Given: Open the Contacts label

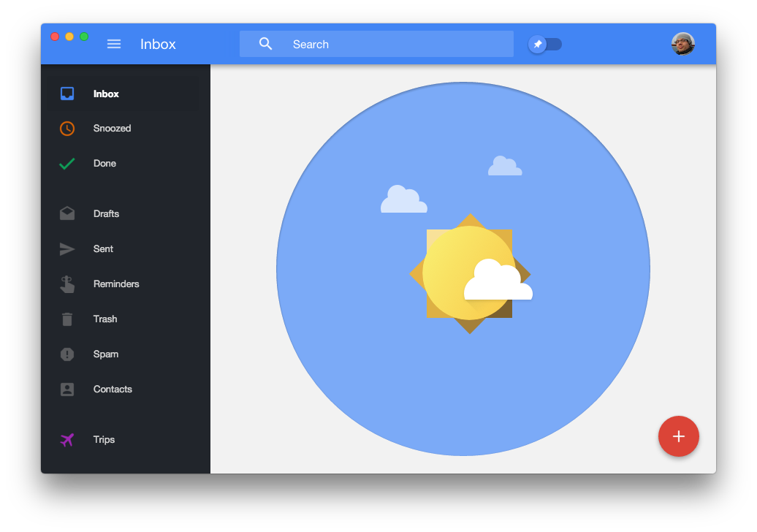Looking at the screenshot, I should [x=113, y=389].
